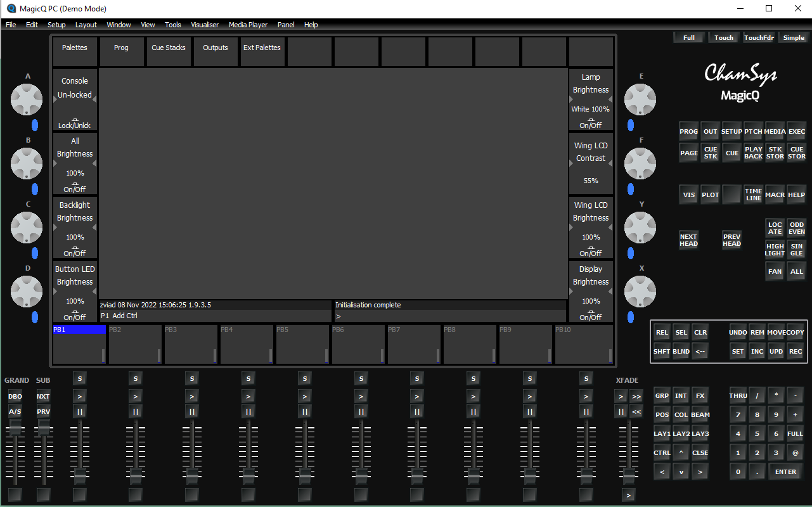This screenshot has width=812, height=507.
Task: Open the Setup menu
Action: coord(56,25)
